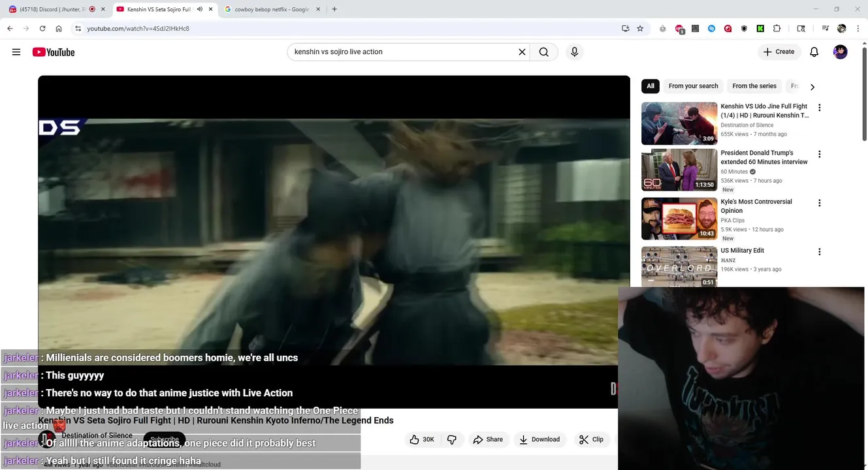The height and width of the screenshot is (470, 868).
Task: Open Chrome profile avatar in toolbar
Action: click(x=841, y=29)
